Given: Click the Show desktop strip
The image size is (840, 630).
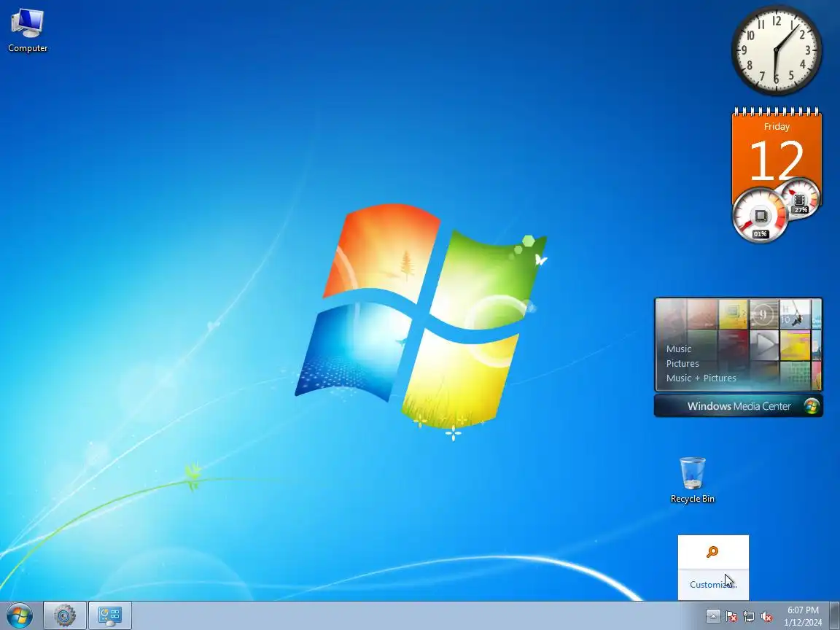Looking at the screenshot, I should point(835,616).
